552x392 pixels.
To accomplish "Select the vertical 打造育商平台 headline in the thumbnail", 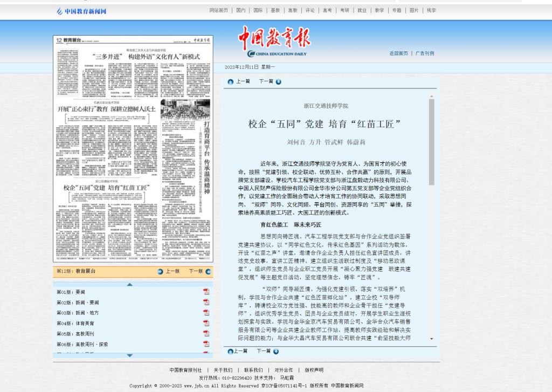I will tap(206, 157).
